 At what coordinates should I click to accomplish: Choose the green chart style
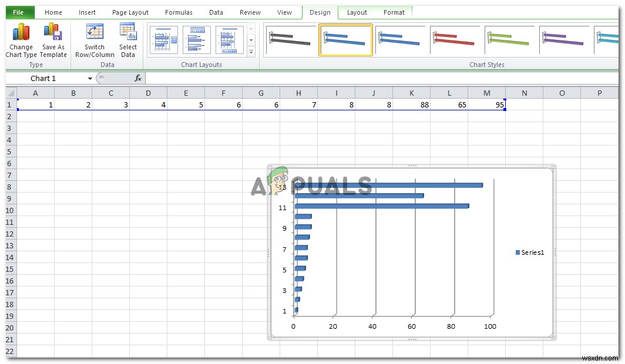coord(509,40)
